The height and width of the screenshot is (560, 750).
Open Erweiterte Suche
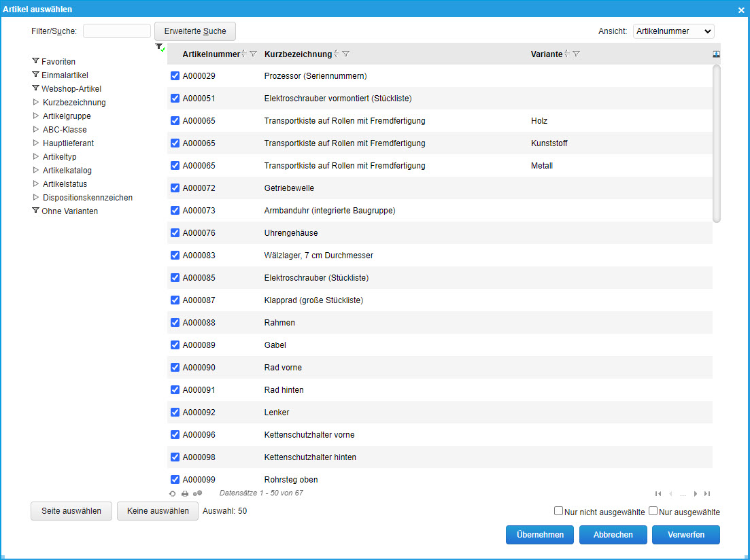click(x=195, y=31)
